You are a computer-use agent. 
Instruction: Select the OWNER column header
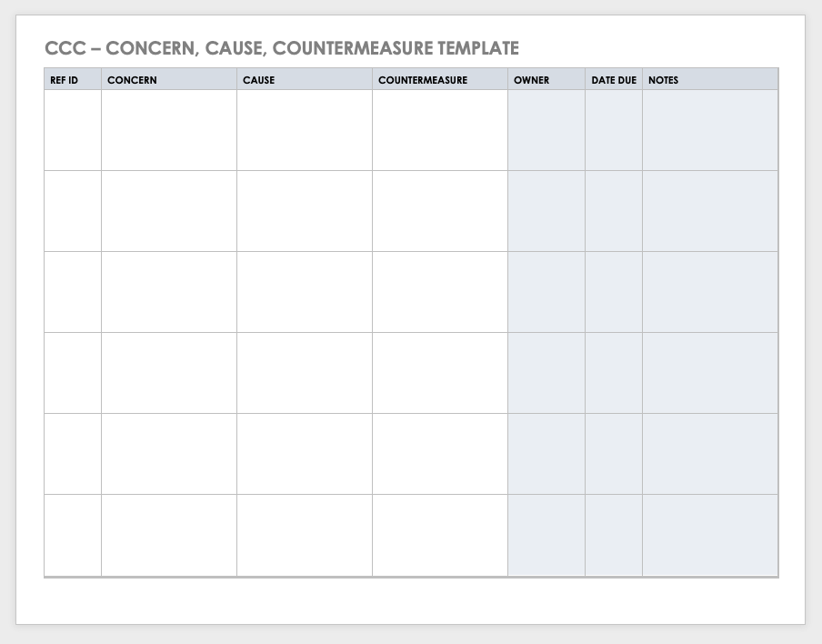[532, 80]
